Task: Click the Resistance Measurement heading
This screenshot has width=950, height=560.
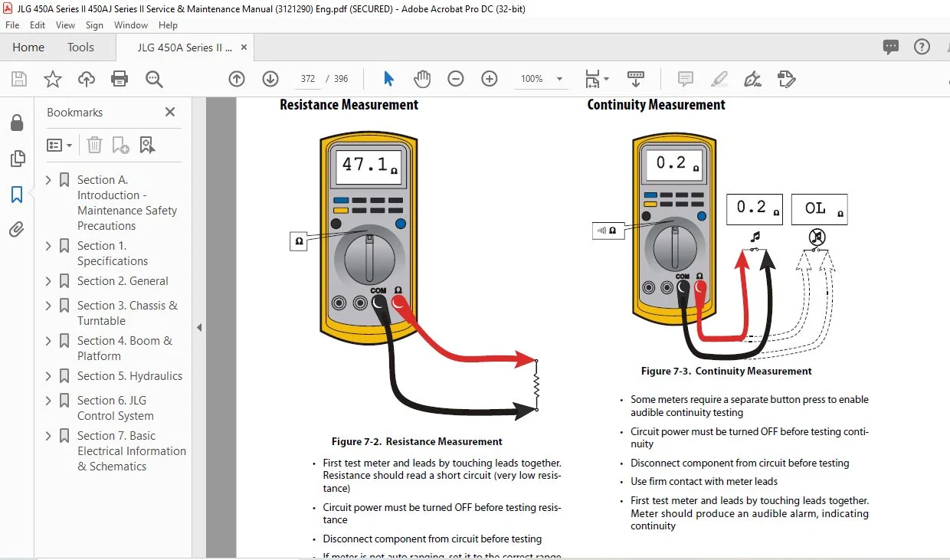Action: (349, 105)
